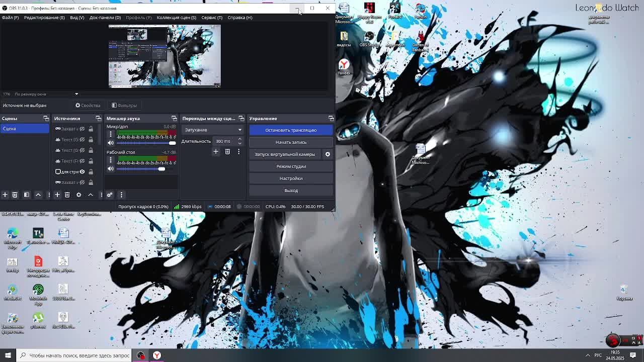Open virtual camera settings gear
The width and height of the screenshot is (644, 362).
(x=328, y=154)
